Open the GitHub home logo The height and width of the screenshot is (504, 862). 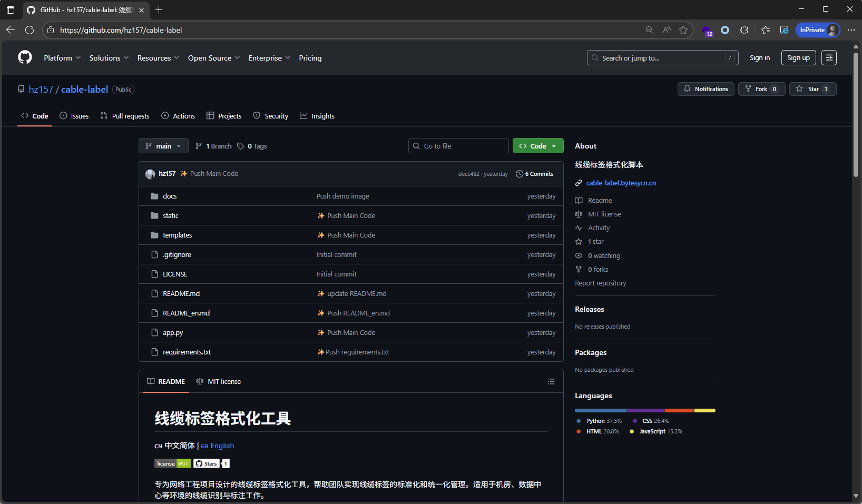point(25,57)
